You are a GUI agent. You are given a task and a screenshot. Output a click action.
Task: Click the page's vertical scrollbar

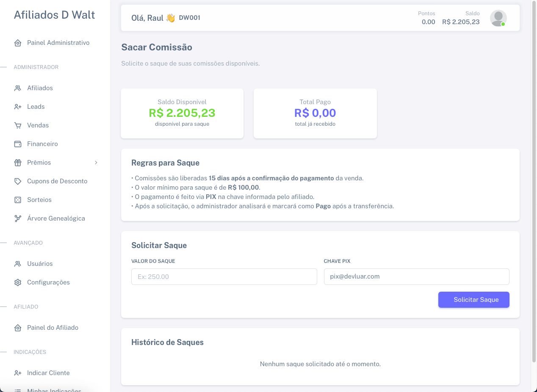534,182
